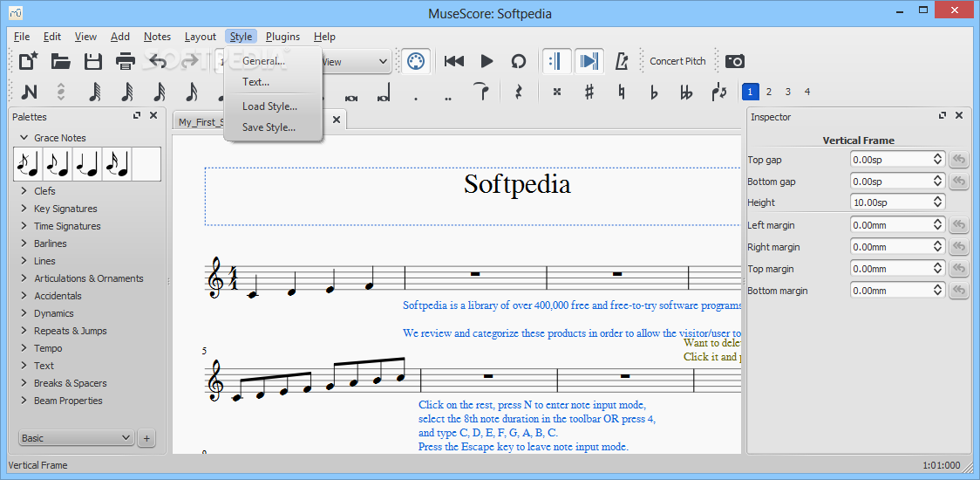Print the score with printer icon
The width and height of the screenshot is (980, 480).
coord(125,61)
